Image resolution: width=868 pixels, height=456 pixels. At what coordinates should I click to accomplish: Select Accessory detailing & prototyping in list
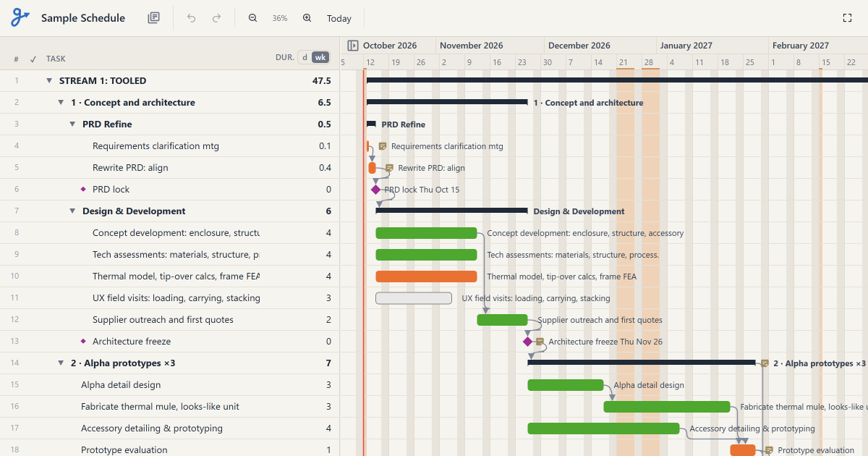point(152,428)
